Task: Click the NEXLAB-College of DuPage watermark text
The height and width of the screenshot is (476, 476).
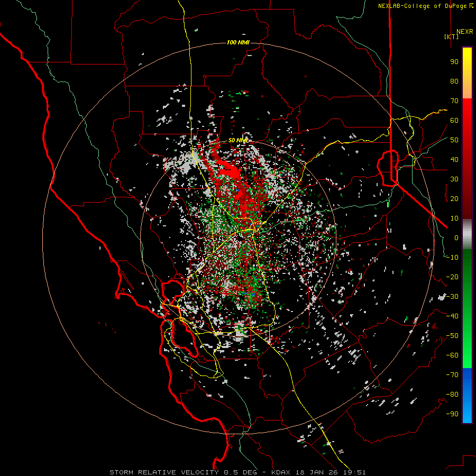Action: point(426,6)
